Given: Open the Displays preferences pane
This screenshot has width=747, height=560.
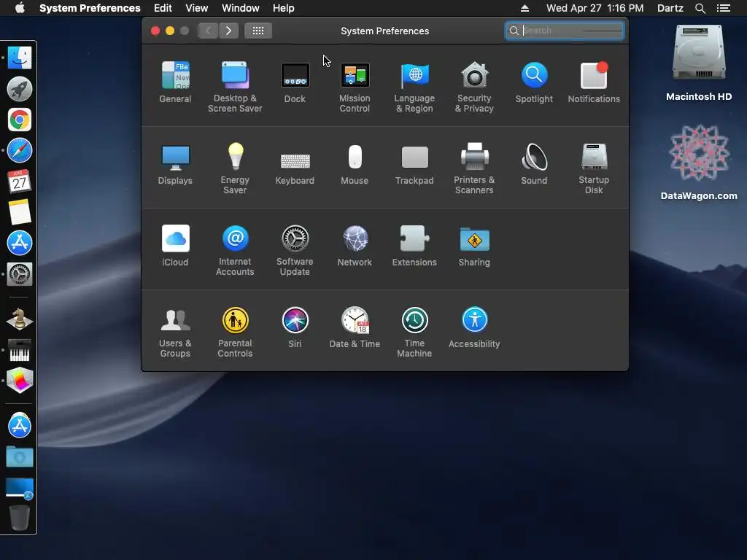Looking at the screenshot, I should tap(175, 164).
